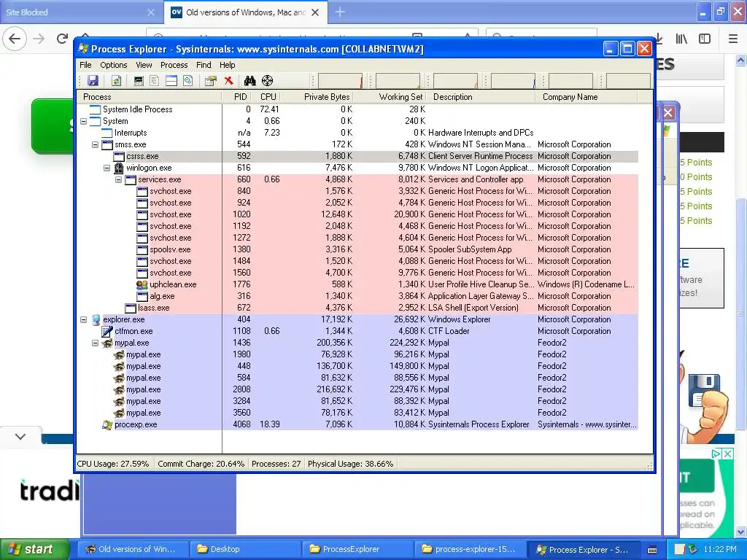Open the browser Library icon
The width and height of the screenshot is (747, 560).
click(681, 39)
